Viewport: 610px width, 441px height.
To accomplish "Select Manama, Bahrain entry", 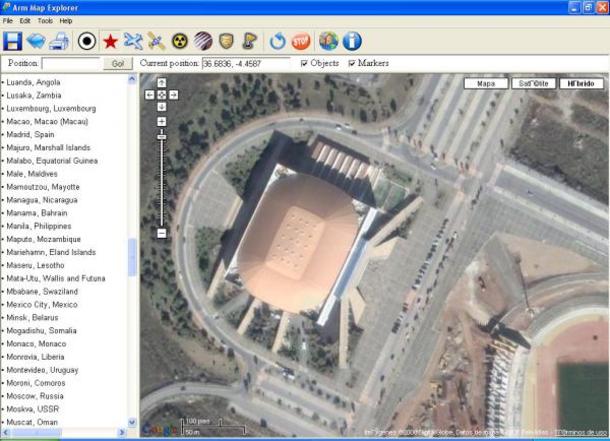I will click(x=37, y=213).
